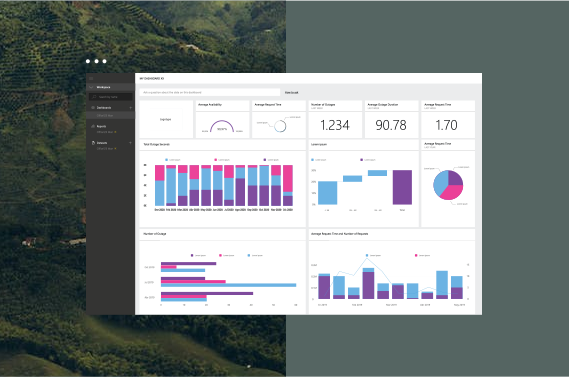Click the combo chart tile title at bottom right
569x377 pixels.
pos(339,234)
